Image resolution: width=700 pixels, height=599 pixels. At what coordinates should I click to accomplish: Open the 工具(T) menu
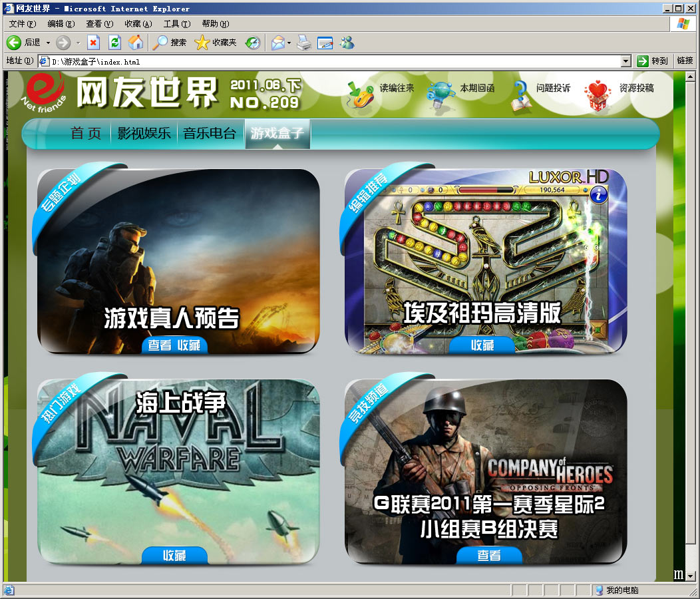176,24
